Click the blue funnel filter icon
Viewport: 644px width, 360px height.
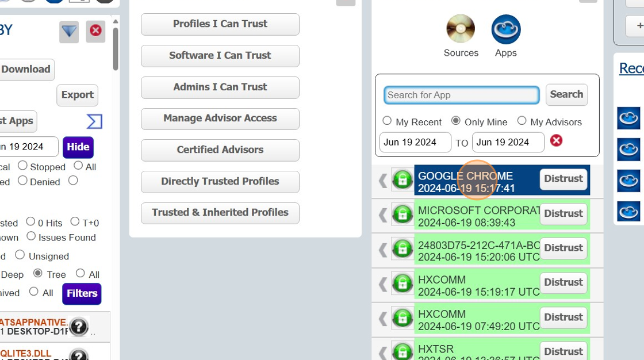coord(68,32)
